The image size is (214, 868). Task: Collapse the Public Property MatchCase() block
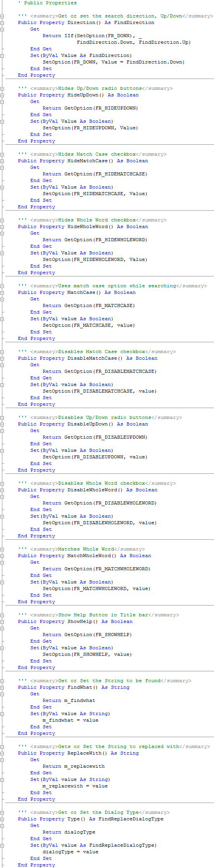point(2,293)
